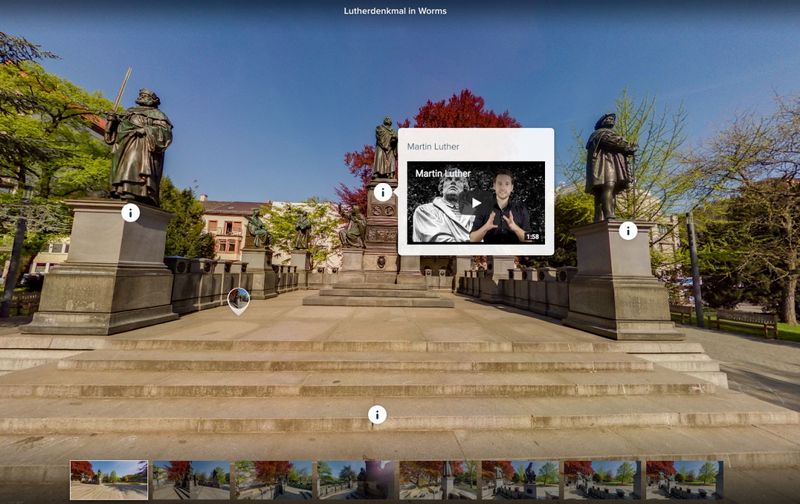The height and width of the screenshot is (504, 800).
Task: Open info hotspot on right statue pedestal
Action: pos(628,231)
